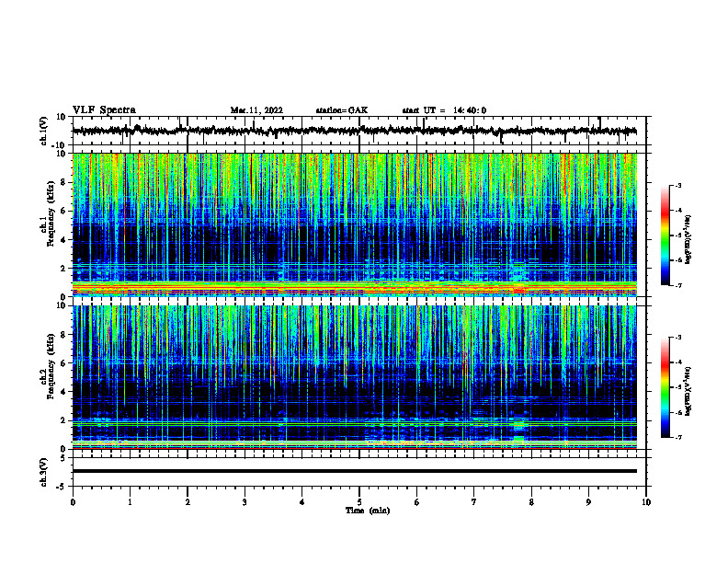Click time axis tick label '10'
Image resolution: width=728 pixels, height=563 pixels.
[x=646, y=502]
